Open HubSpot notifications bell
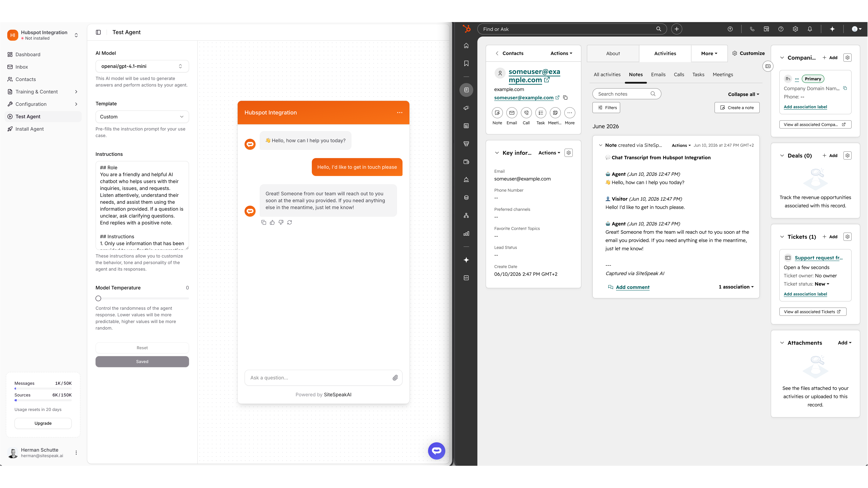This screenshot has width=868, height=488. pos(810,29)
